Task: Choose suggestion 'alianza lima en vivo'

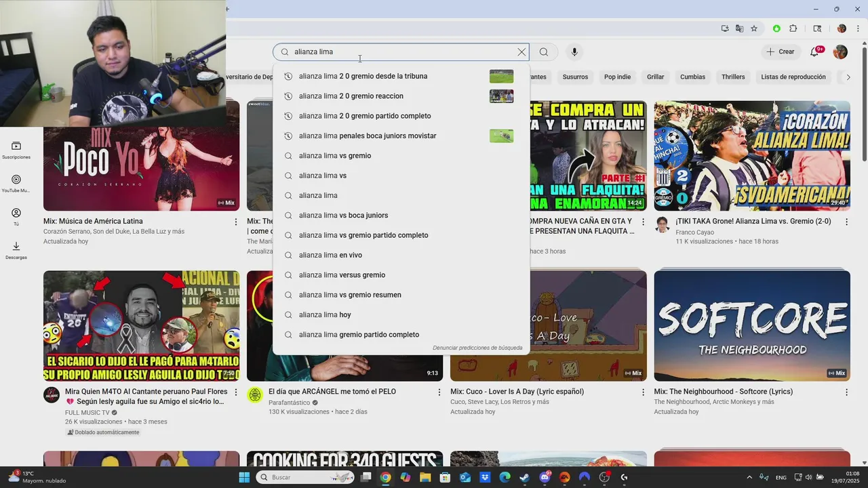Action: 401,255
